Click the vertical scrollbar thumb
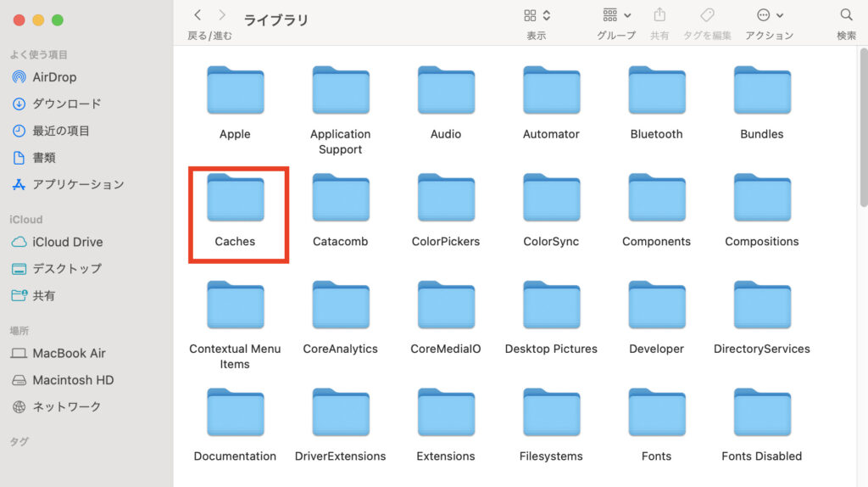The width and height of the screenshot is (868, 487). (863, 127)
